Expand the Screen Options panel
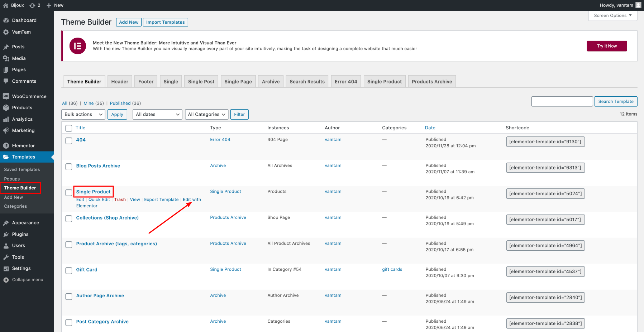The image size is (644, 332). pyautogui.click(x=613, y=15)
